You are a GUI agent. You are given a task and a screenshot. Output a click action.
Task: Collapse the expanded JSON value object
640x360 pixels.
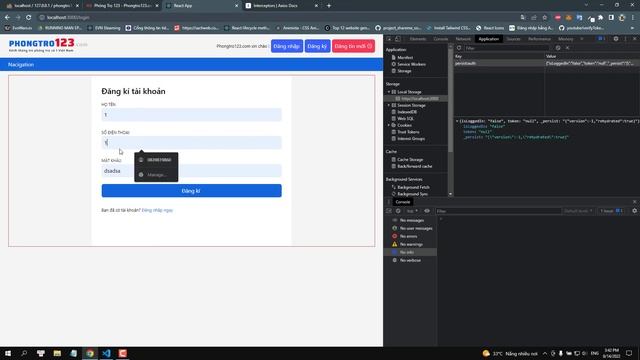457,121
